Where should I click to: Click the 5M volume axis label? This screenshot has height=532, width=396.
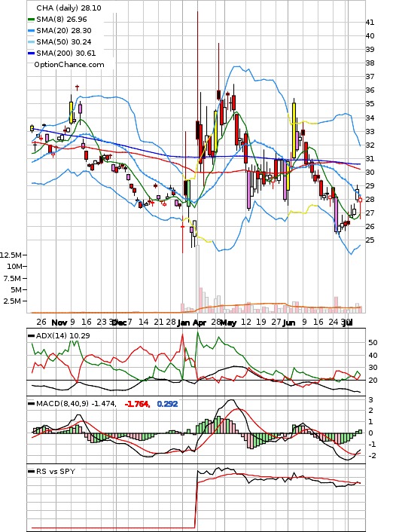tap(16, 289)
